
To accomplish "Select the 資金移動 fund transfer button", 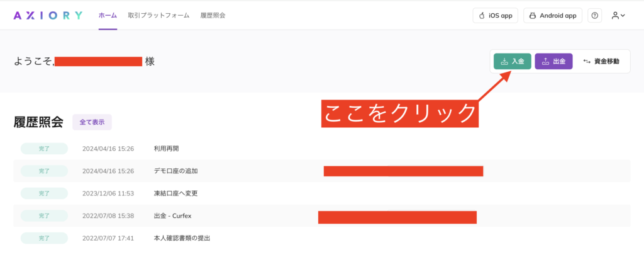I will point(601,61).
